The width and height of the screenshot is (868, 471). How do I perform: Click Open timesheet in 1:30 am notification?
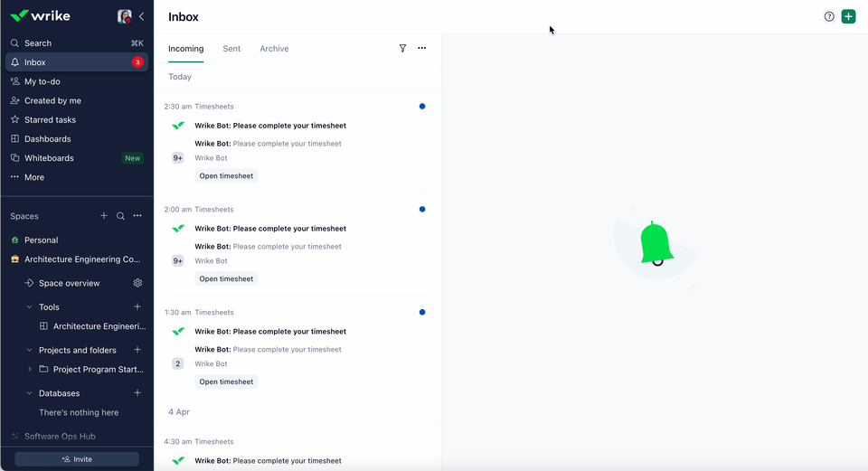226,382
